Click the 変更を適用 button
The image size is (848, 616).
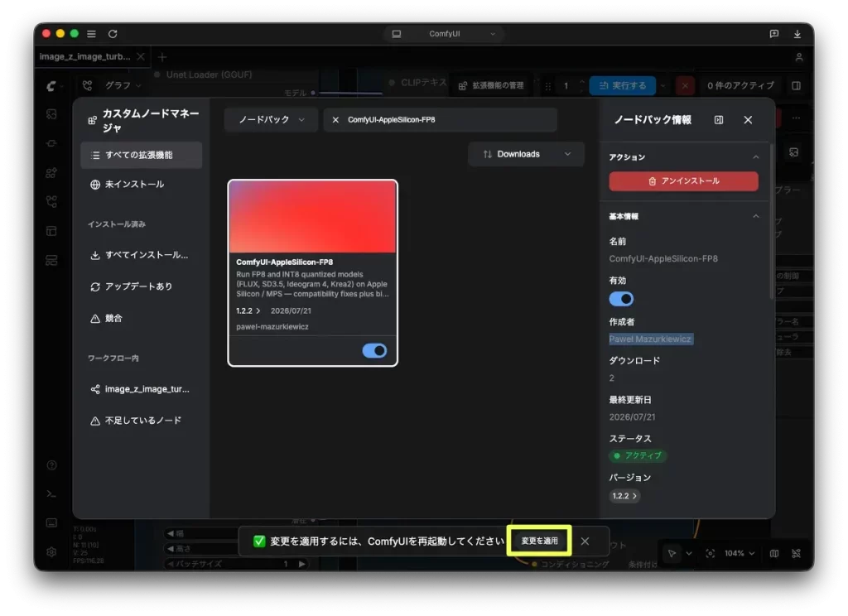(539, 541)
